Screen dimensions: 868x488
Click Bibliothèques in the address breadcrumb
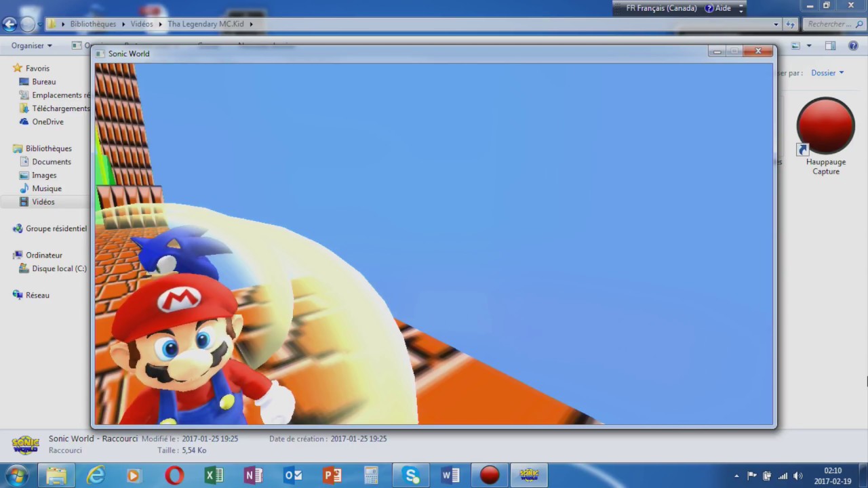click(x=94, y=24)
